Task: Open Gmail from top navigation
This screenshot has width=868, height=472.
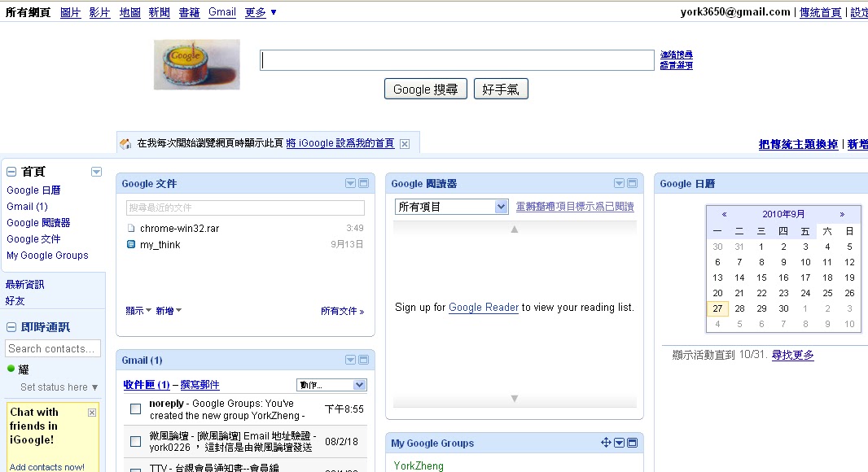Action: coord(222,12)
